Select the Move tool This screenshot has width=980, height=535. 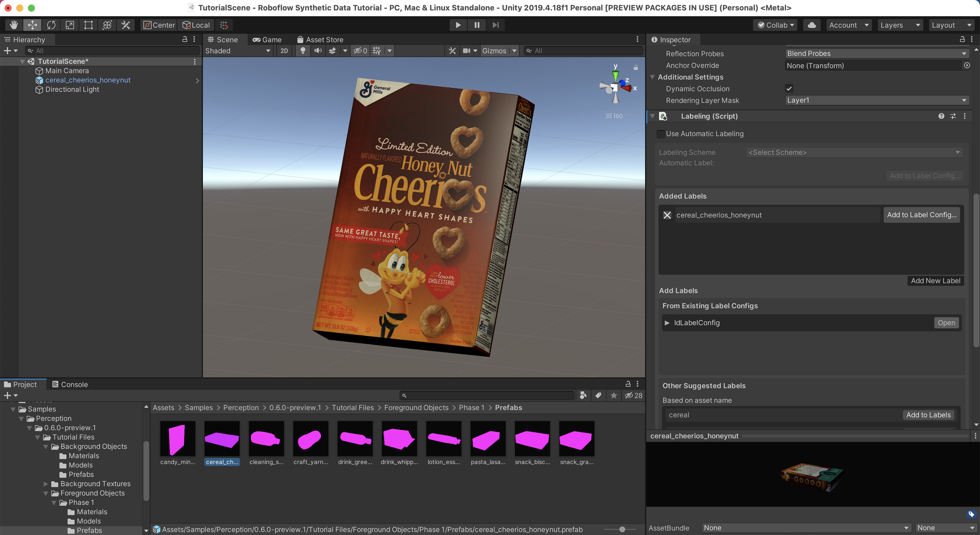[32, 25]
